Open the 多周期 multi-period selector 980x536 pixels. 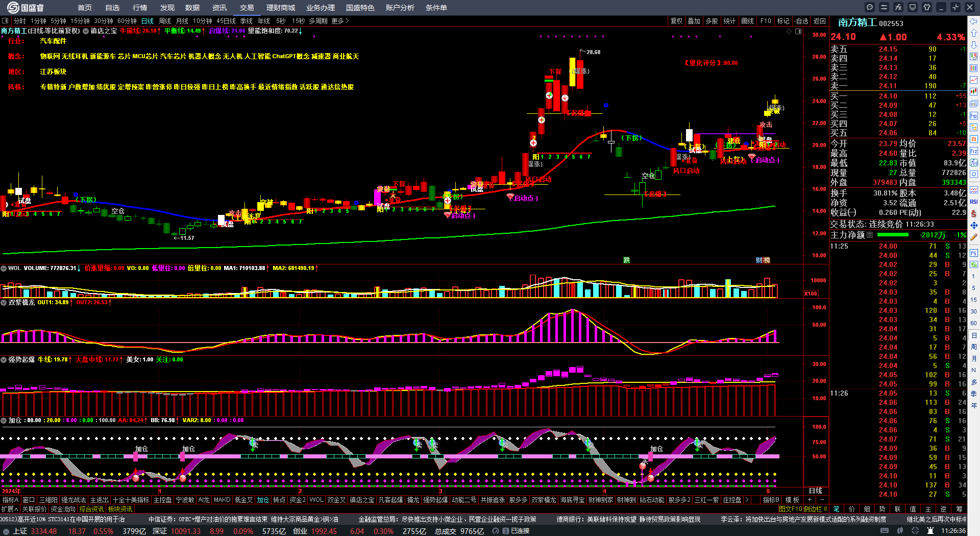(318, 21)
